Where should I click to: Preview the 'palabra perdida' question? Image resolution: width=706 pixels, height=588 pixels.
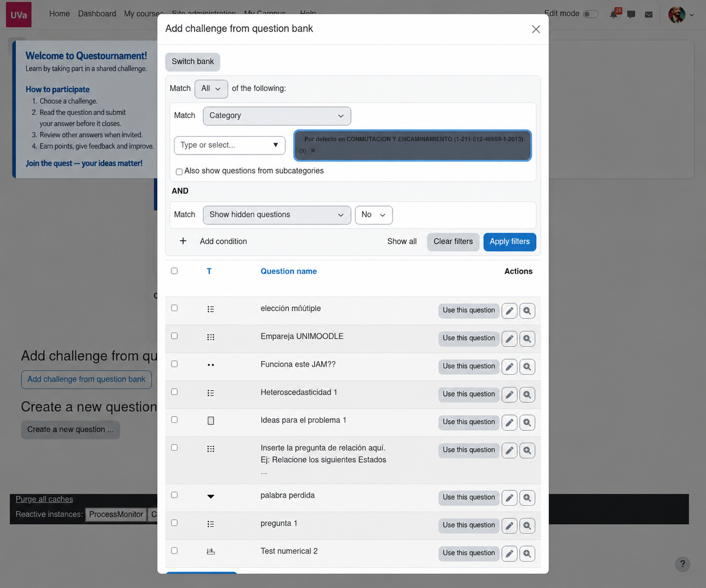coord(527,498)
